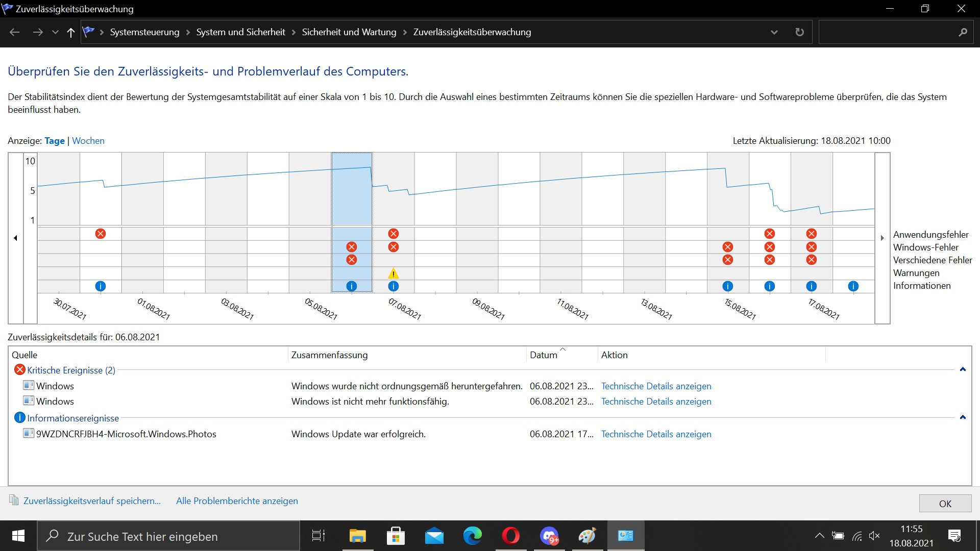Click the warning triangle icon on 07.08.2021
Screen dimensions: 980x551
393,273
